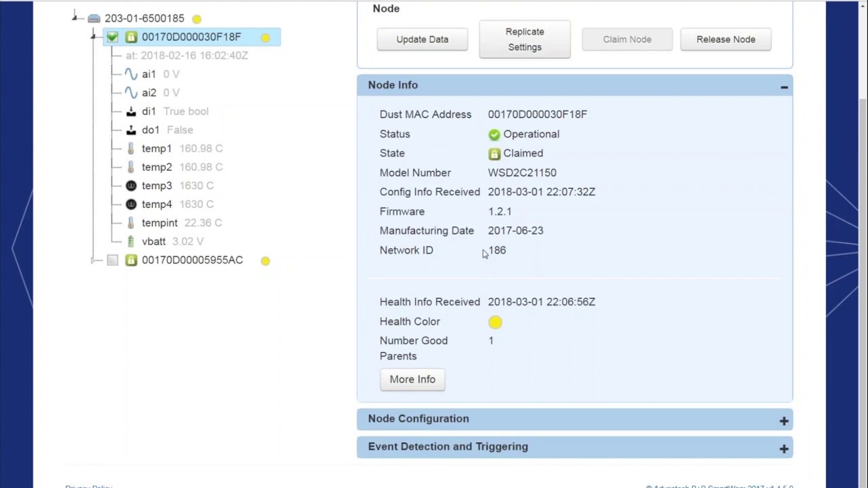
Task: Click the green Operational status checkmark icon
Action: (494, 134)
